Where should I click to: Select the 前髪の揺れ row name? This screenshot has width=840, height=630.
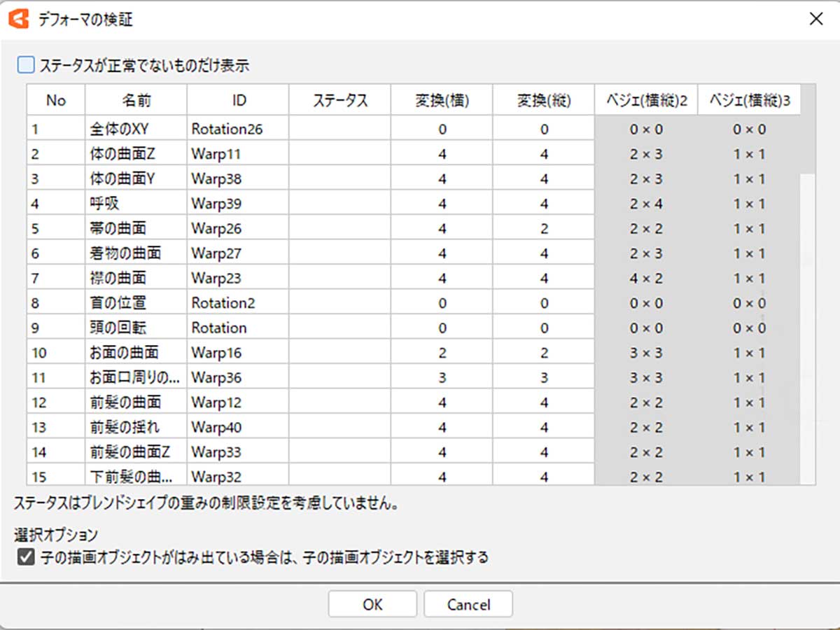pos(136,427)
